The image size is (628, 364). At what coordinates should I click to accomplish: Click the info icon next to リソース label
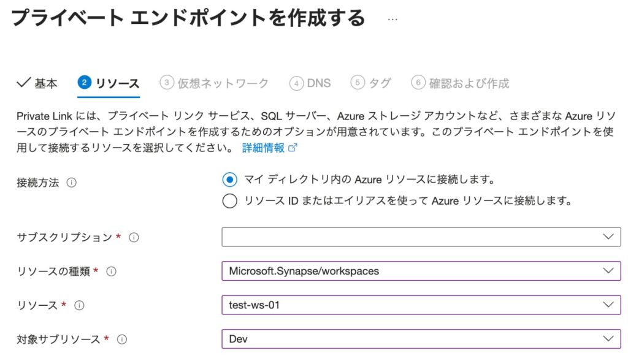coord(79,305)
